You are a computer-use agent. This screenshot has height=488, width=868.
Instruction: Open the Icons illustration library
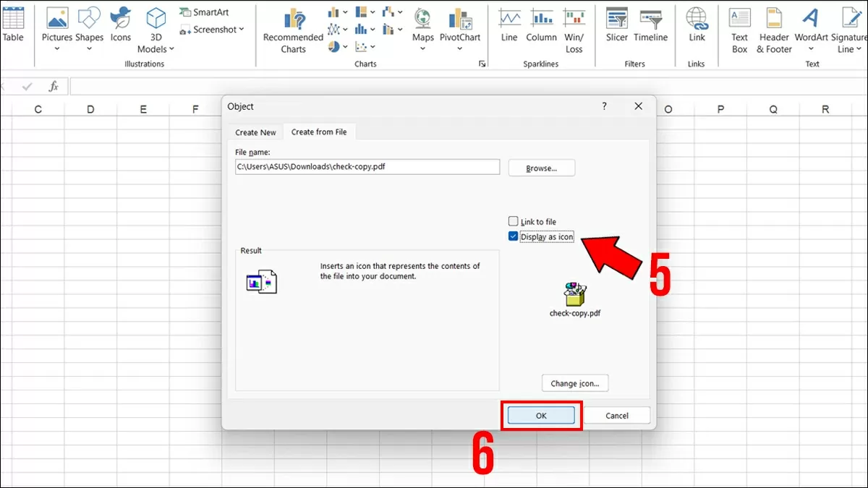click(x=121, y=26)
